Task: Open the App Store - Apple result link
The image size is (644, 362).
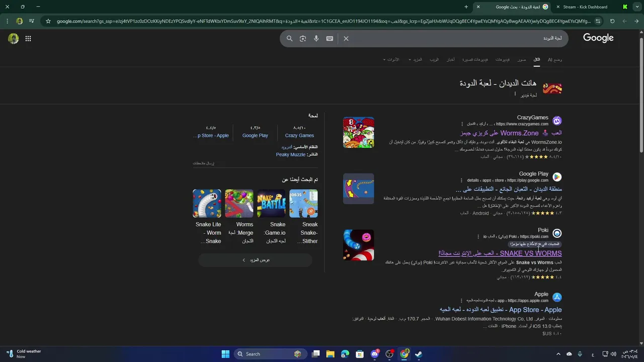Action: pos(501,310)
